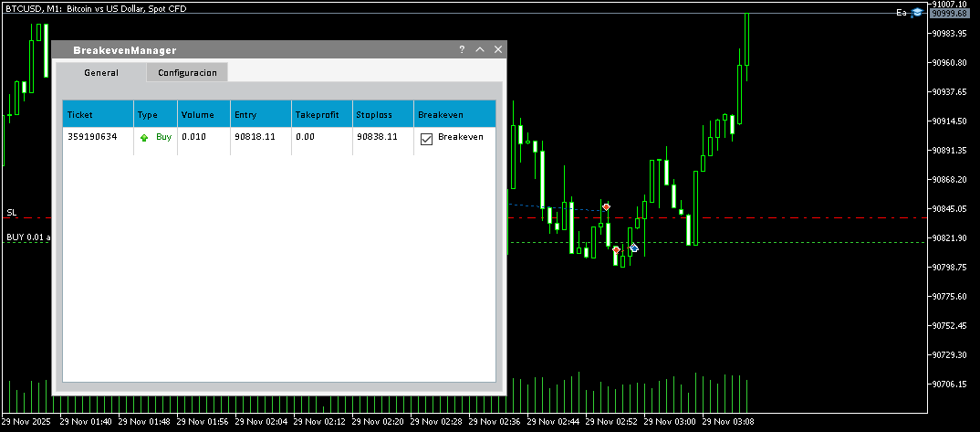Click the current price label 90999.68
The image size is (980, 432).
coord(949,13)
